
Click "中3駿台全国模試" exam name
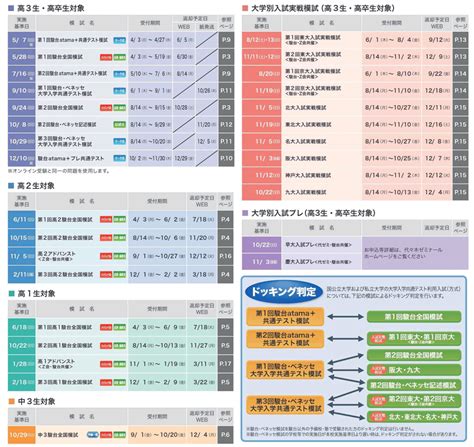(58, 435)
